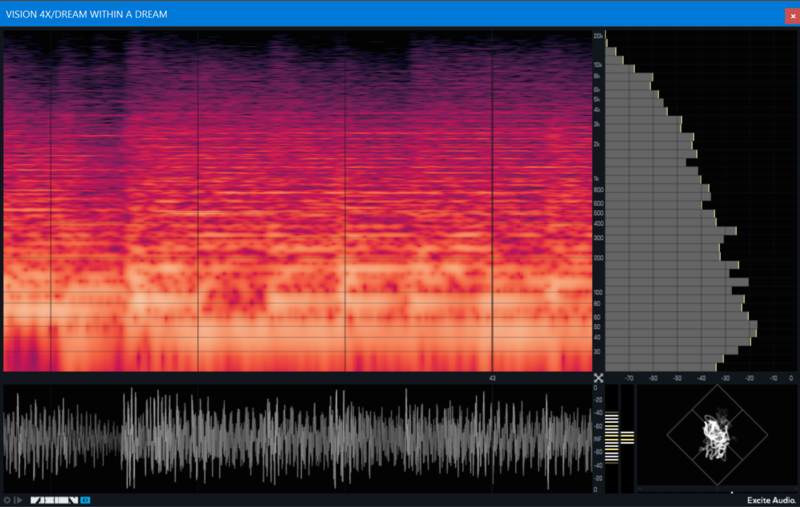Open the Excite Audio brand link
Image resolution: width=800 pixels, height=507 pixels.
771,499
